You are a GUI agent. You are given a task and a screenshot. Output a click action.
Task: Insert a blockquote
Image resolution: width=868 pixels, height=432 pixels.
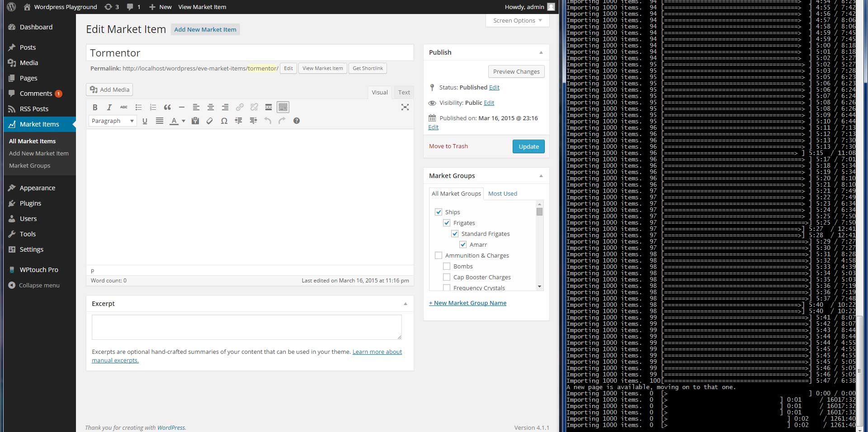167,107
